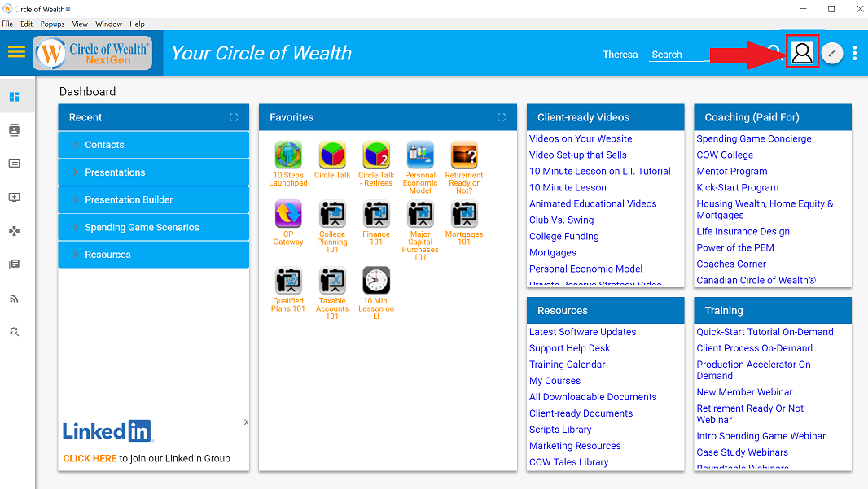Open Marketing Resources link
The width and height of the screenshot is (868, 489).
[575, 446]
